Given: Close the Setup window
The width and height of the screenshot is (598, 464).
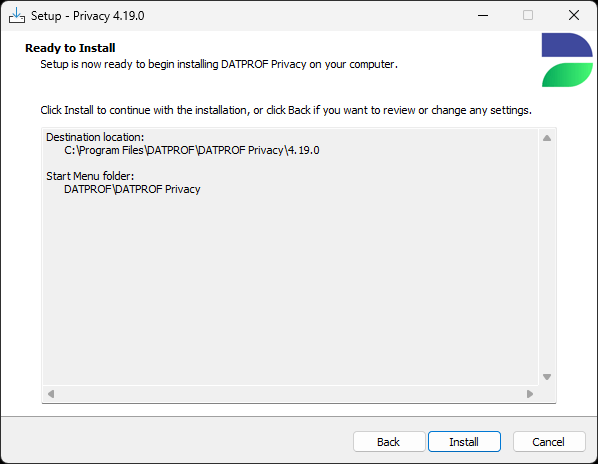Looking at the screenshot, I should pyautogui.click(x=574, y=16).
